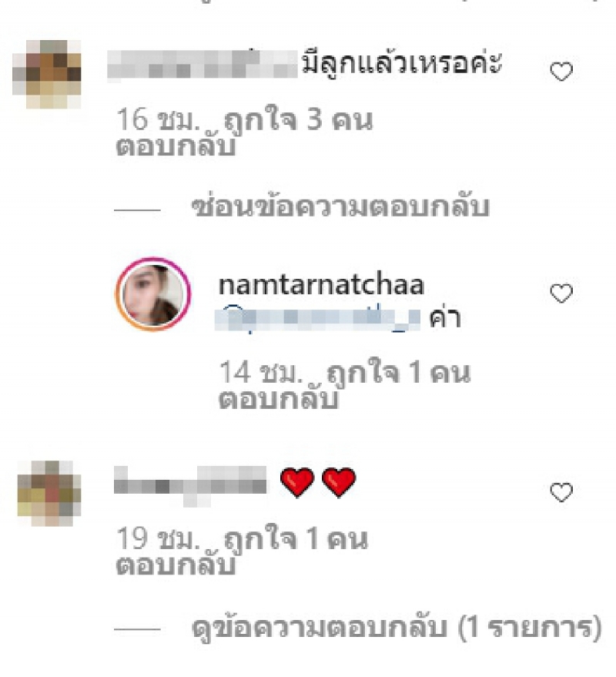
Task: Reply with ตอบกลับ under namtarnatchaa's 14 ชม. reply
Action: pyautogui.click(x=278, y=398)
